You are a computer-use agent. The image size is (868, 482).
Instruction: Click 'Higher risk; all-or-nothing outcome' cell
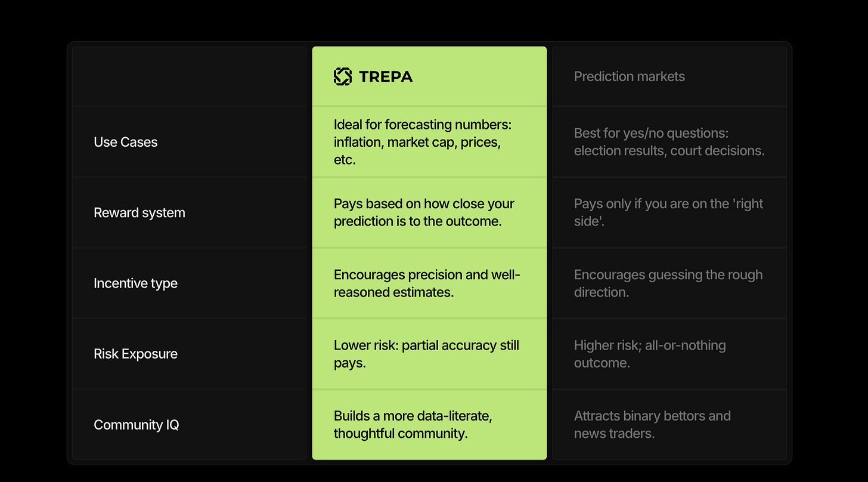click(669, 354)
